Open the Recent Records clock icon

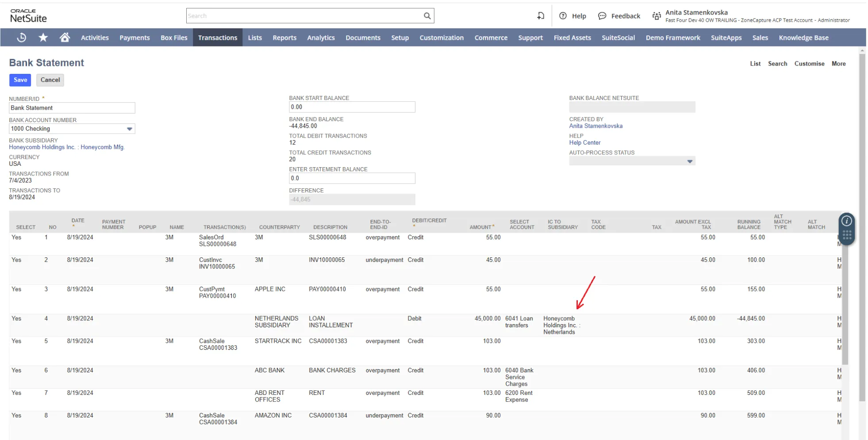click(21, 38)
